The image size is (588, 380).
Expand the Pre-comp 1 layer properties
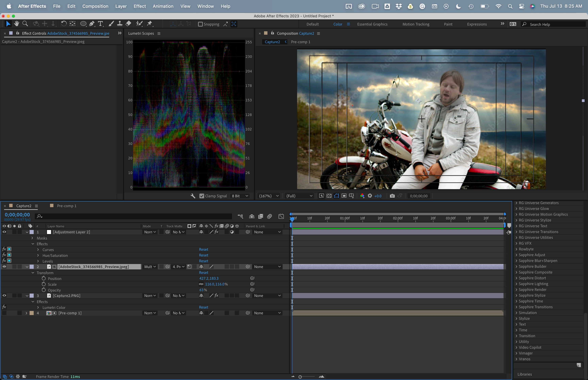pos(26,313)
